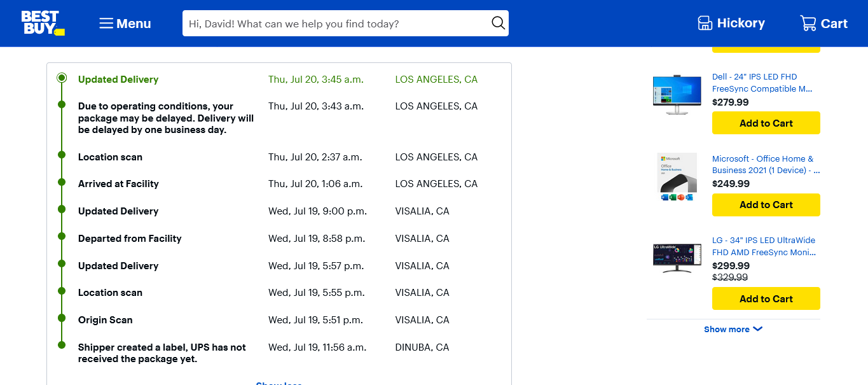
Task: Open the hamburger Menu
Action: [125, 24]
